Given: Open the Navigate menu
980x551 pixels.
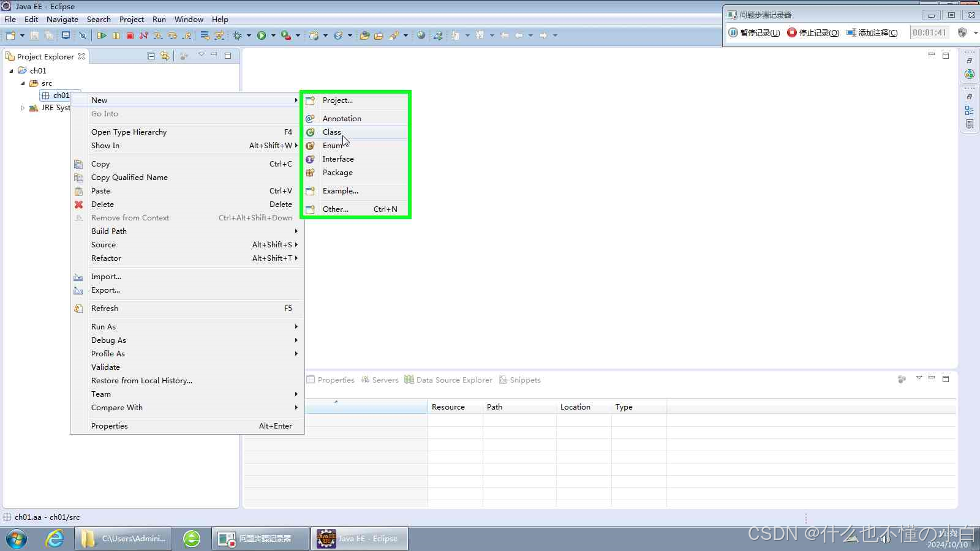Looking at the screenshot, I should 62,20.
